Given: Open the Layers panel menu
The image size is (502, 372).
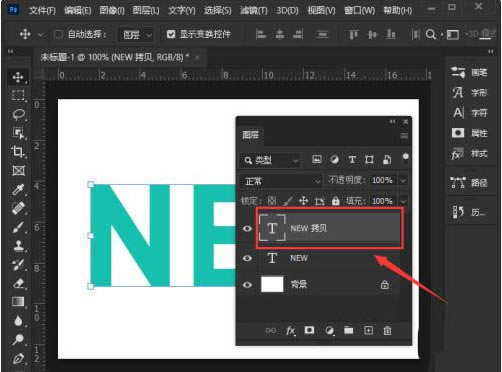Looking at the screenshot, I should point(404,135).
